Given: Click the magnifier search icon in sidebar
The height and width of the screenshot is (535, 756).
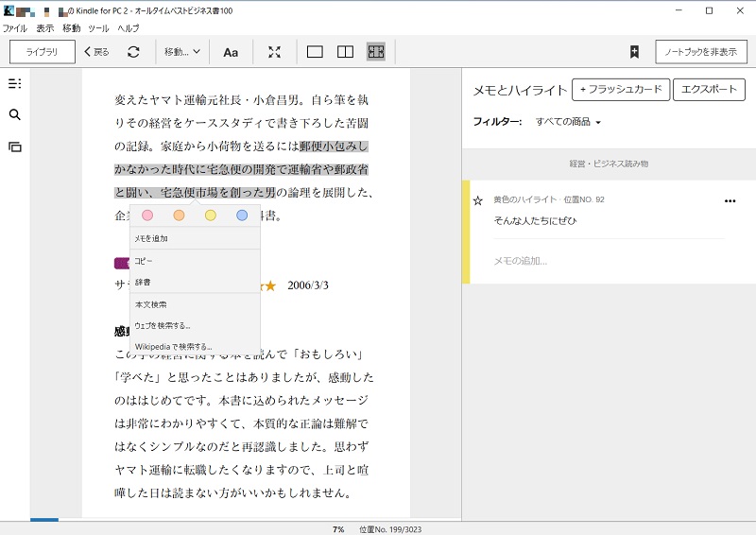Looking at the screenshot, I should click(x=14, y=115).
